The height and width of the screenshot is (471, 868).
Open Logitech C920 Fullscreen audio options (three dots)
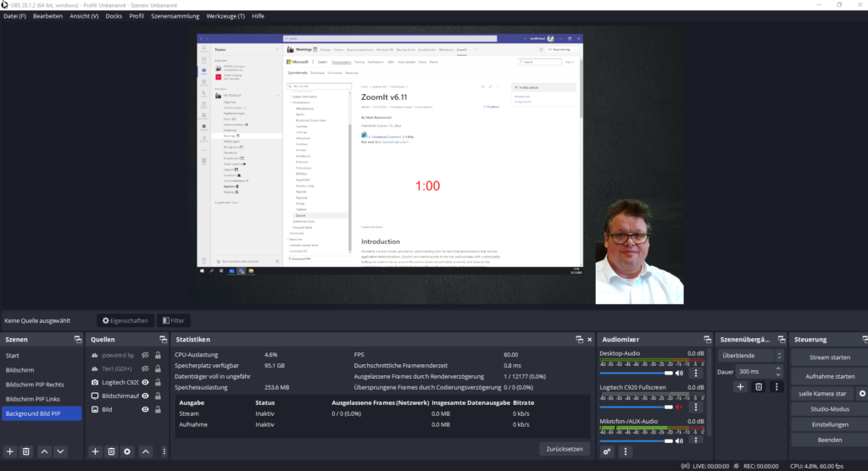coord(696,407)
